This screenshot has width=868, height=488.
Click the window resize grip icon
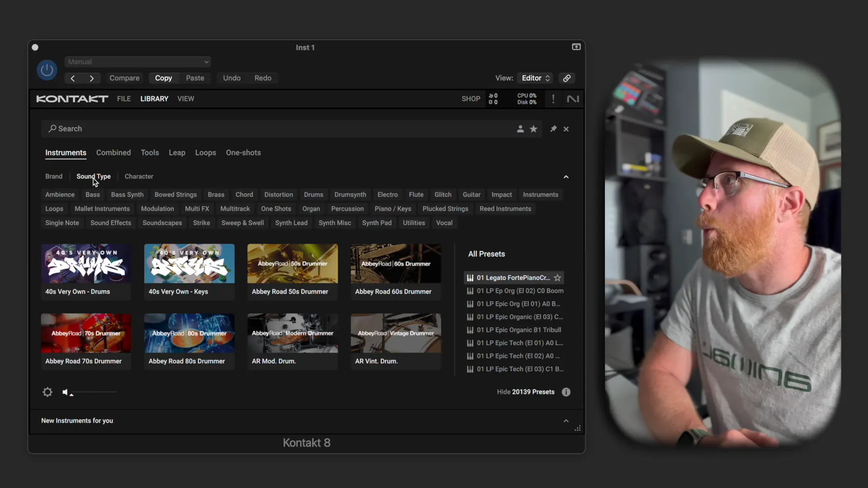click(578, 428)
